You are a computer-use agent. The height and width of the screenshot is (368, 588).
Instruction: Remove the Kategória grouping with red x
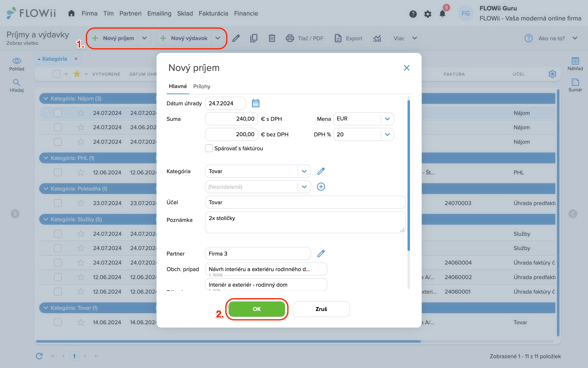pyautogui.click(x=76, y=59)
